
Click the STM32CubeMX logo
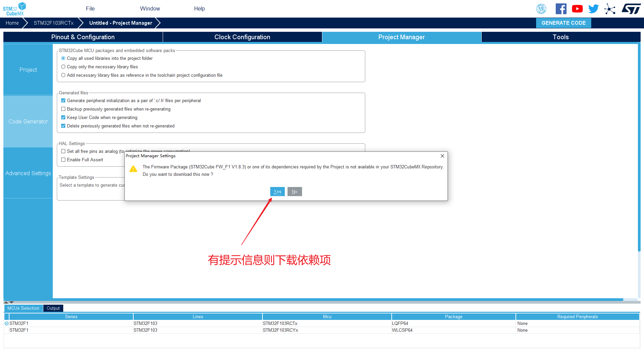15,9
